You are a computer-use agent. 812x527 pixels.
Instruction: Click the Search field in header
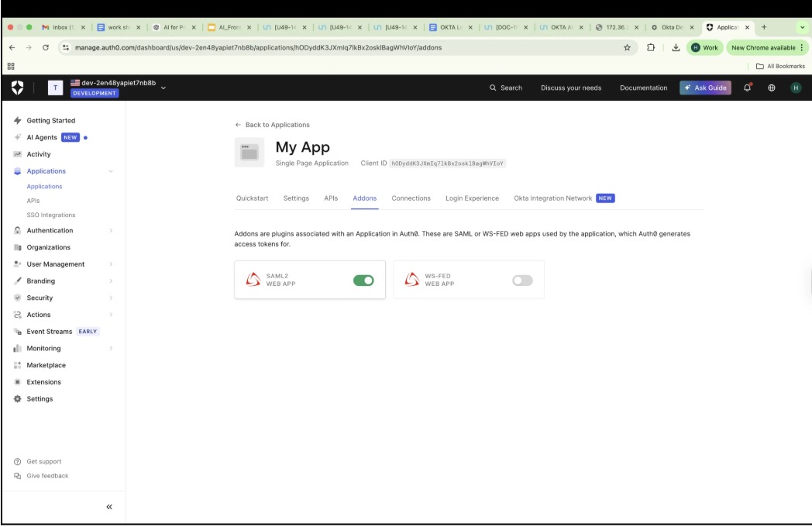coord(506,88)
